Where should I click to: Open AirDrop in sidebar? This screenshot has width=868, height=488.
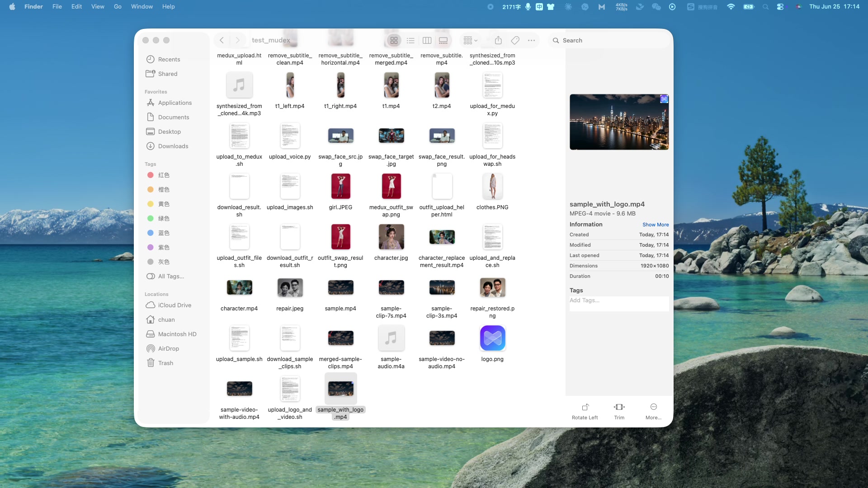click(174, 349)
